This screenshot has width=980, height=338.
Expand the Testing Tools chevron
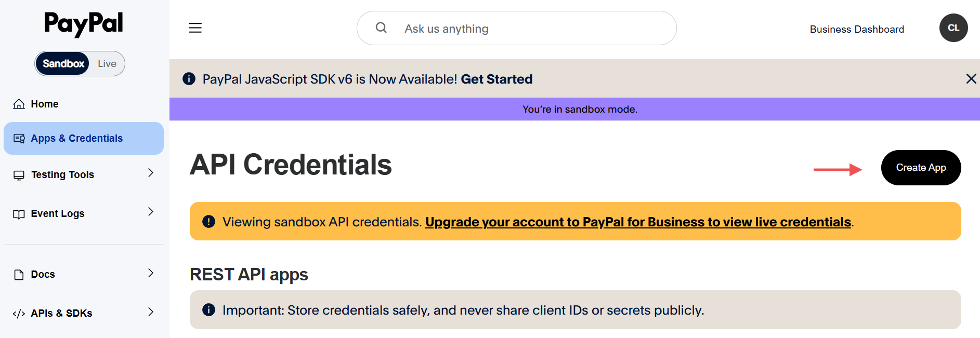pos(151,173)
